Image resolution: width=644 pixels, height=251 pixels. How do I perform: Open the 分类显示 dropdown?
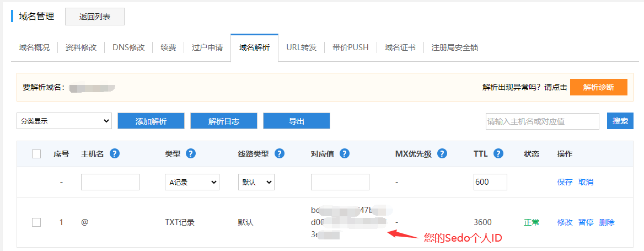[64, 121]
